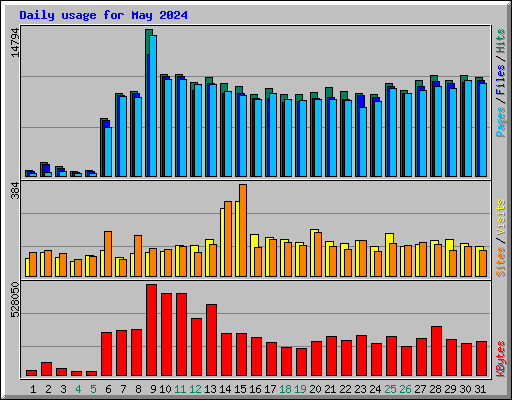Viewport: 512px width, 400px height.
Task: Click the orange bar for day 8
Action: tap(138, 256)
